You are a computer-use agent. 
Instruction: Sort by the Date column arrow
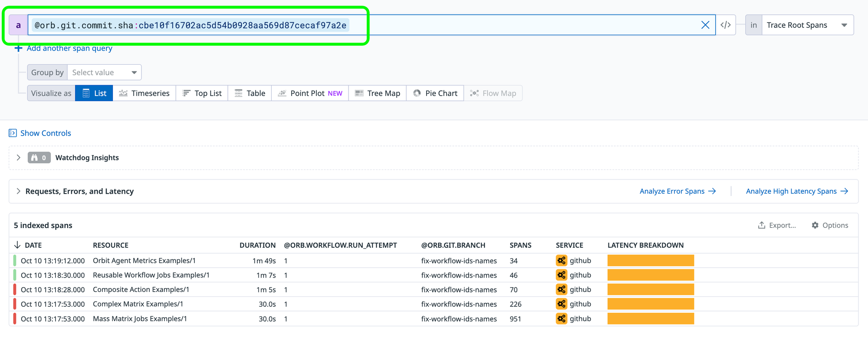[17, 245]
